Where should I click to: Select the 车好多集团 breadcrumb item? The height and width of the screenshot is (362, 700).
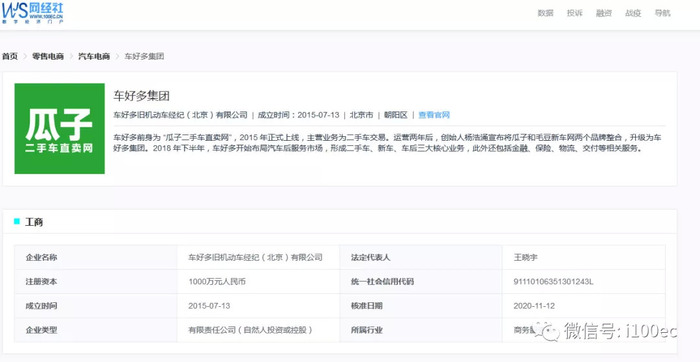point(144,56)
